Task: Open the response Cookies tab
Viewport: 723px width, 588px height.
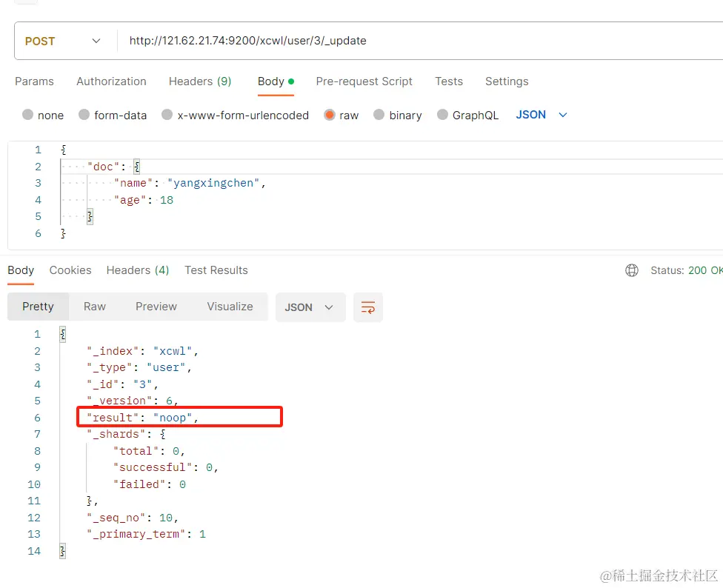Action: tap(70, 270)
